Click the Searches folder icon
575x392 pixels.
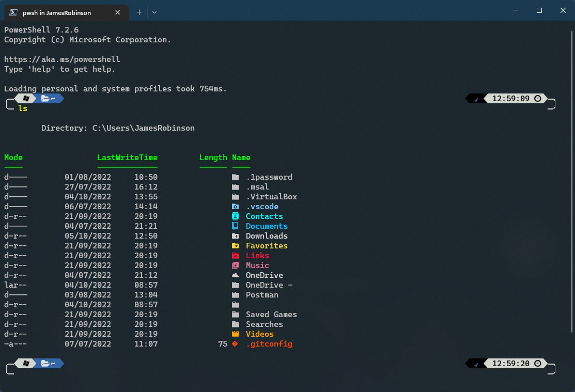tap(236, 324)
